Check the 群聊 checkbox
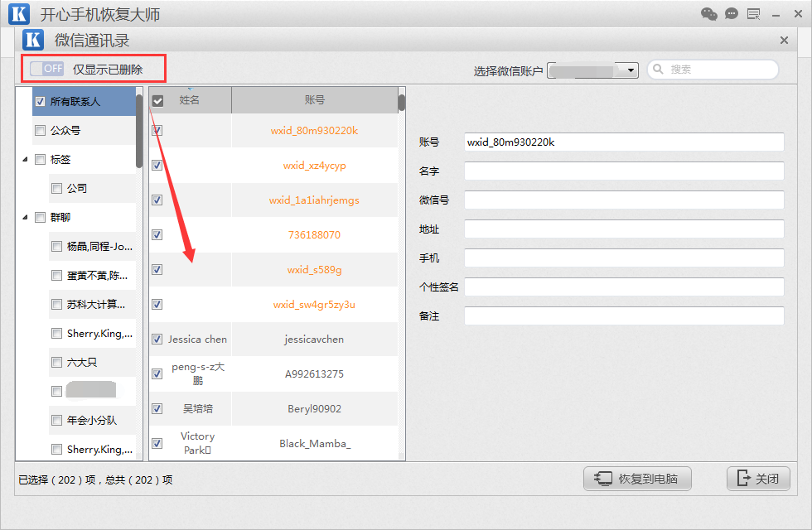812x530 pixels. 40,217
